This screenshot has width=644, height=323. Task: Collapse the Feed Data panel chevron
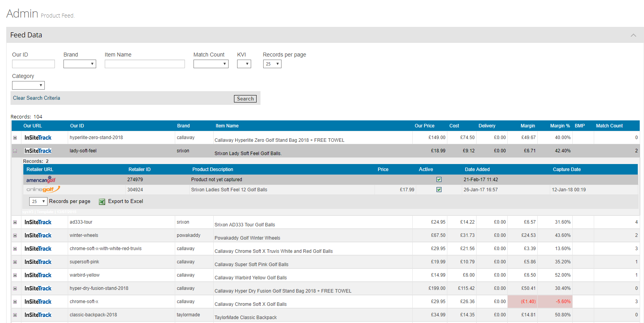[633, 35]
